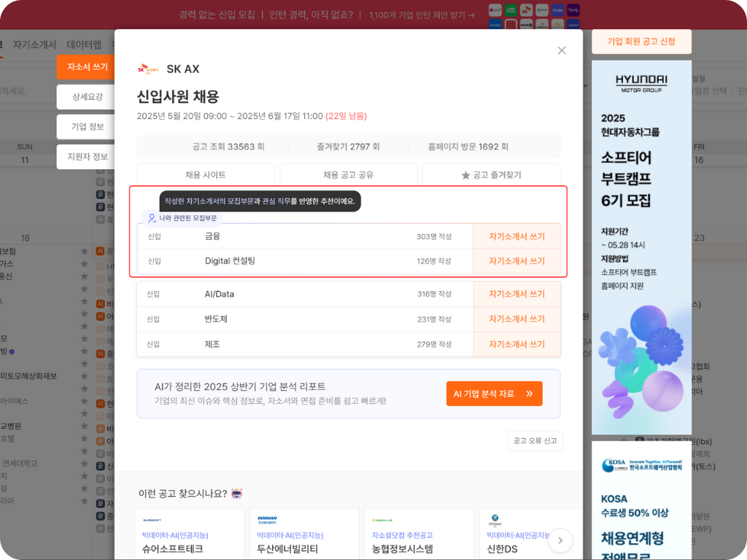Toggle the favorite star next to 아이에스

(x=84, y=402)
